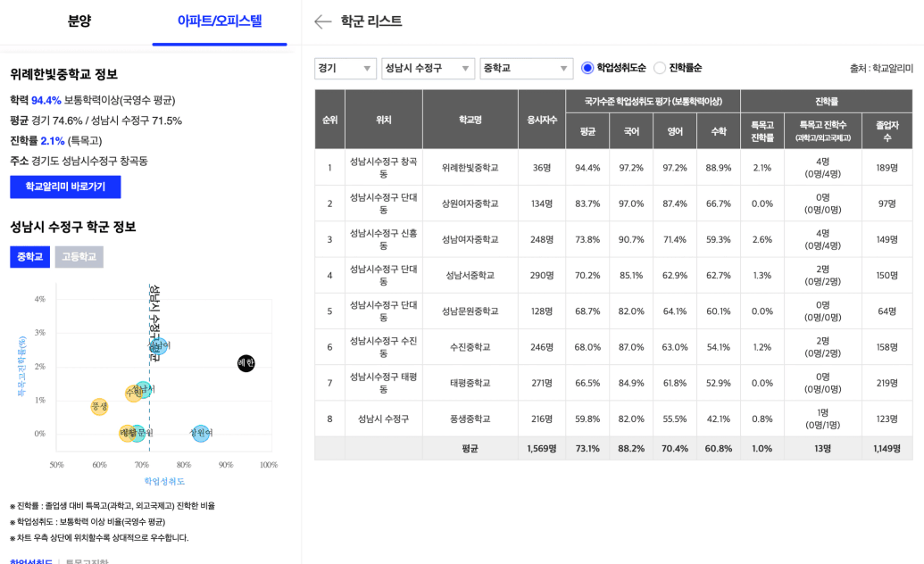
Task: Click the 수진중학교 name in the table
Action: (x=470, y=347)
